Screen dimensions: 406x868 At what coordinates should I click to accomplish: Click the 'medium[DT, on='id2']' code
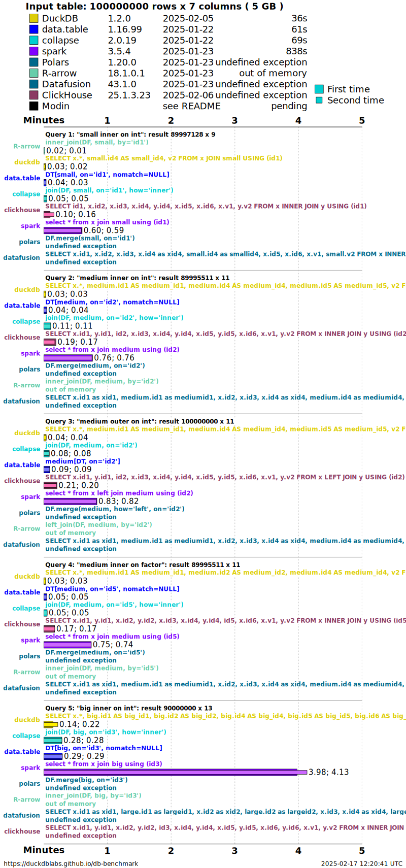click(83, 461)
